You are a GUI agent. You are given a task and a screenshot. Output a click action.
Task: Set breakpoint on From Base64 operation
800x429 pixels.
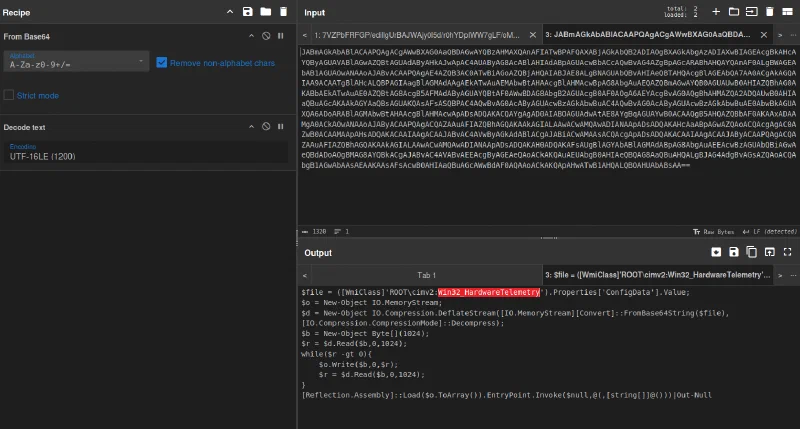[281, 36]
